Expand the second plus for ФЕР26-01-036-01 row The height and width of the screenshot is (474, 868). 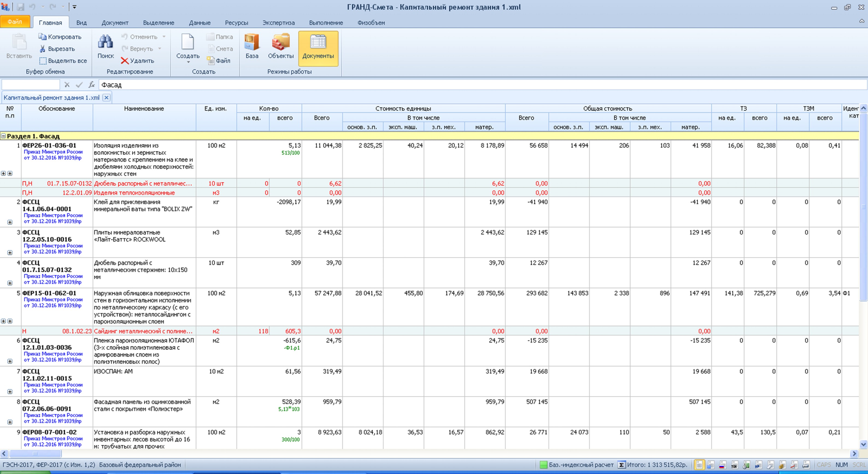tap(10, 173)
